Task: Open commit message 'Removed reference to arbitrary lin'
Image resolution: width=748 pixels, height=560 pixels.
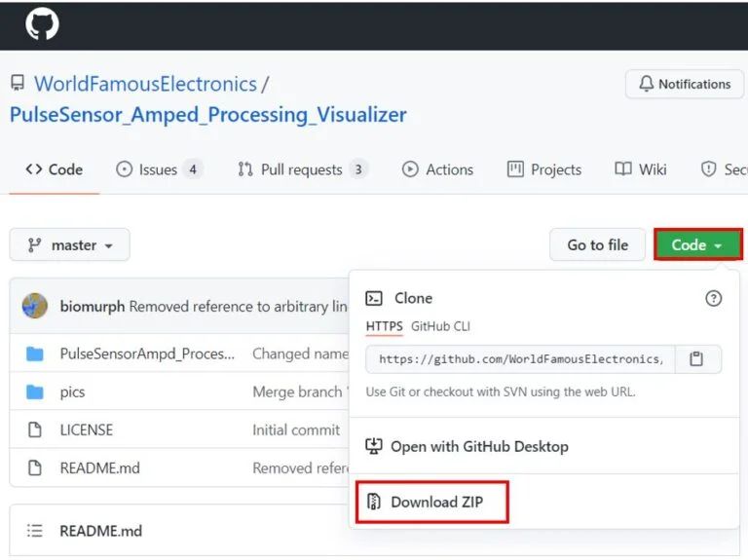Action: point(238,306)
